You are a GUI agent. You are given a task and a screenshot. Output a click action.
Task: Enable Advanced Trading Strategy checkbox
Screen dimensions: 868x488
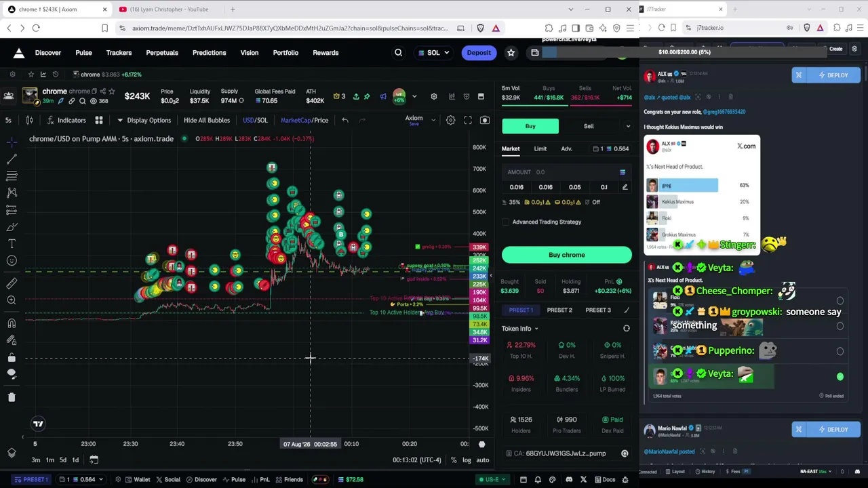tap(505, 222)
